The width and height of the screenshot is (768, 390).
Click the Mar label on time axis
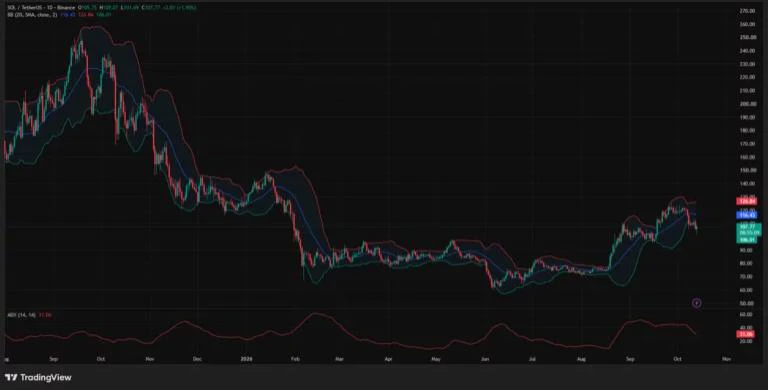[x=340, y=359]
